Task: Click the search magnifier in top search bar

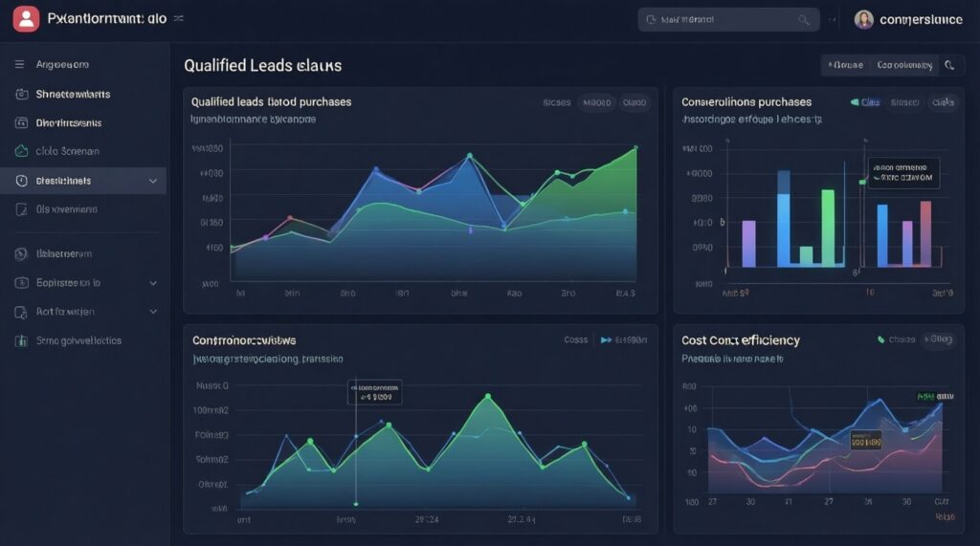Action: click(x=804, y=20)
